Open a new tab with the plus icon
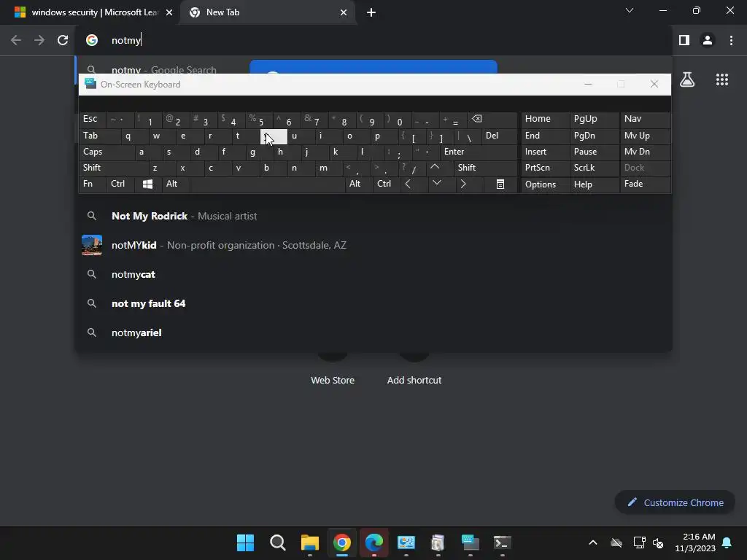Viewport: 747px width, 560px height. 371,12
